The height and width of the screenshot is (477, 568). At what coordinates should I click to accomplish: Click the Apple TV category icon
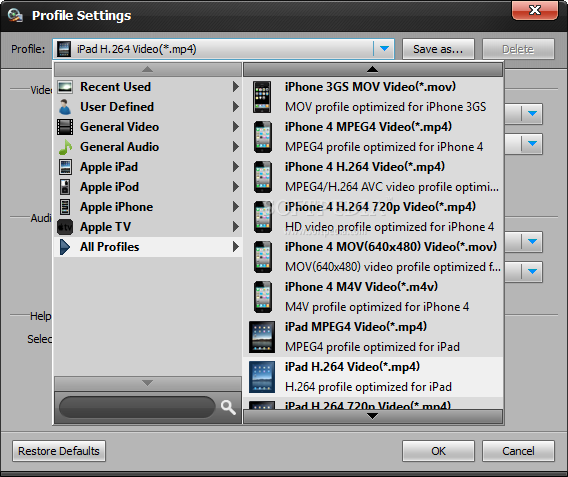pos(65,227)
